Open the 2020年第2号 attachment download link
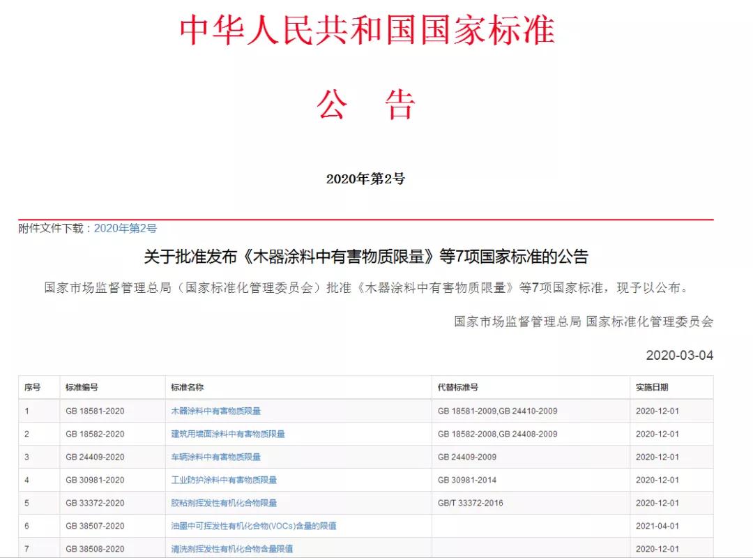The image size is (753, 560). [125, 228]
